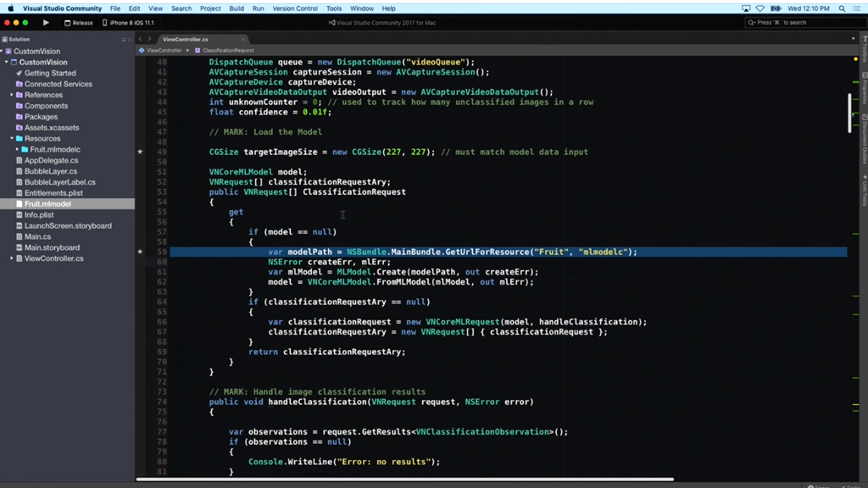
Task: Close the Solution pad using its X icon
Action: click(129, 39)
